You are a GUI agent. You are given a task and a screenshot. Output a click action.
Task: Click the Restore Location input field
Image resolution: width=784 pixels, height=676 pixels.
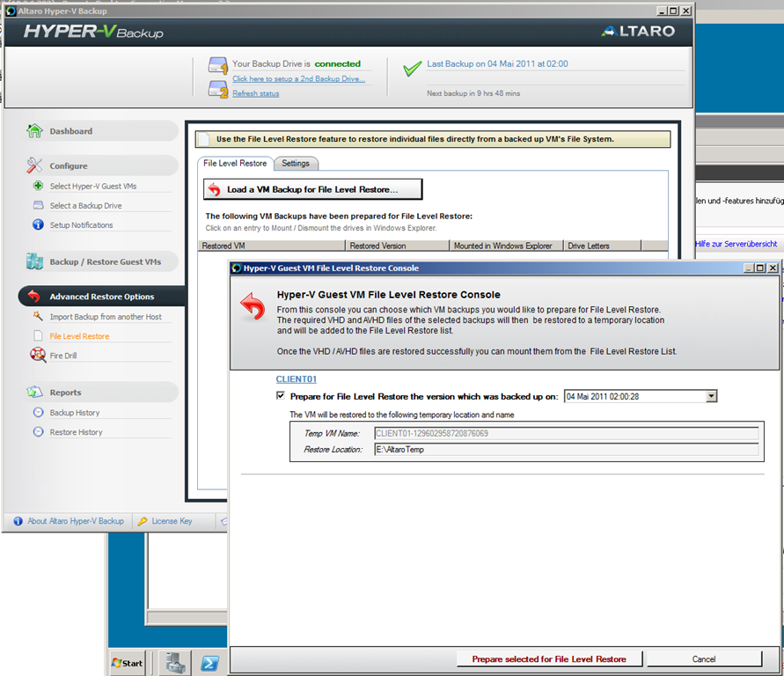click(567, 450)
